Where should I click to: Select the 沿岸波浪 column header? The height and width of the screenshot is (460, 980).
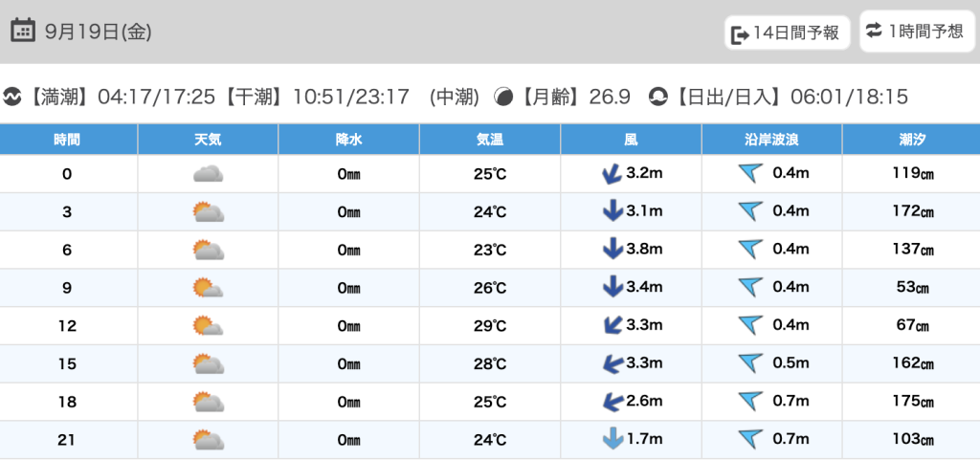click(771, 140)
